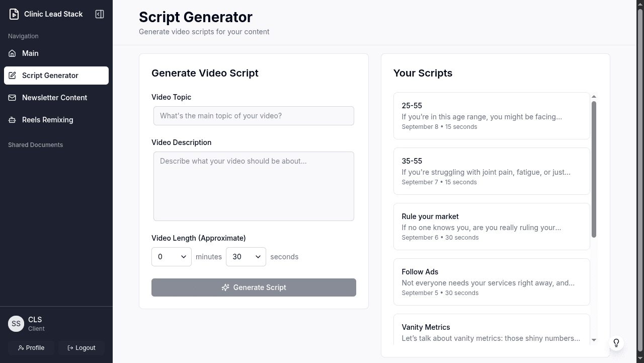Switch to the Main navigation item
The width and height of the screenshot is (644, 363).
coord(30,53)
